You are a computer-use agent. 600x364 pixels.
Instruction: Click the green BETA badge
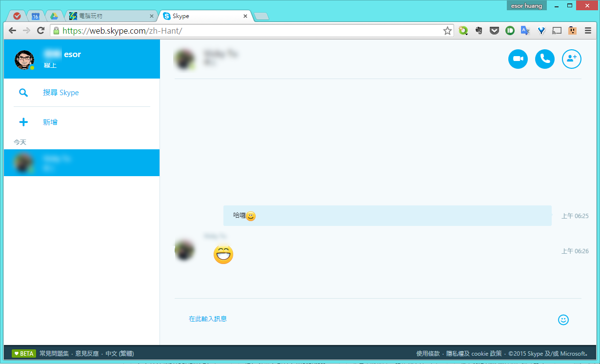pyautogui.click(x=24, y=354)
